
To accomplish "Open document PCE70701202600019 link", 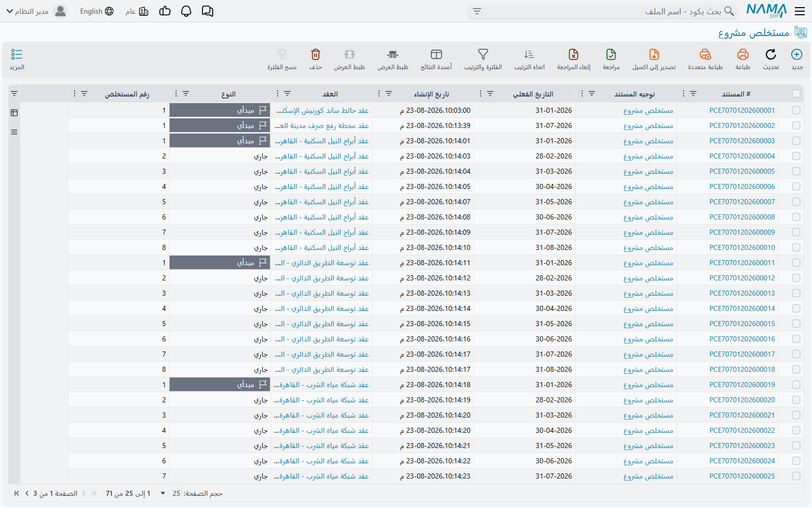I will [x=742, y=385].
